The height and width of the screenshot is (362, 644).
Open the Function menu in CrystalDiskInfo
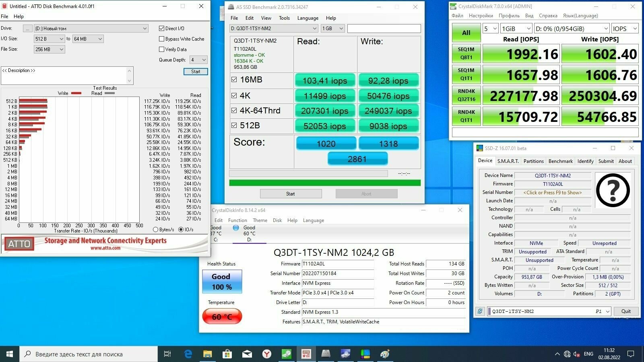click(x=237, y=220)
